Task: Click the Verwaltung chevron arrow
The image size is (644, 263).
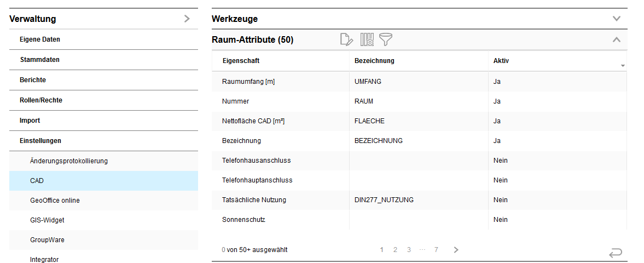Action: (x=187, y=19)
